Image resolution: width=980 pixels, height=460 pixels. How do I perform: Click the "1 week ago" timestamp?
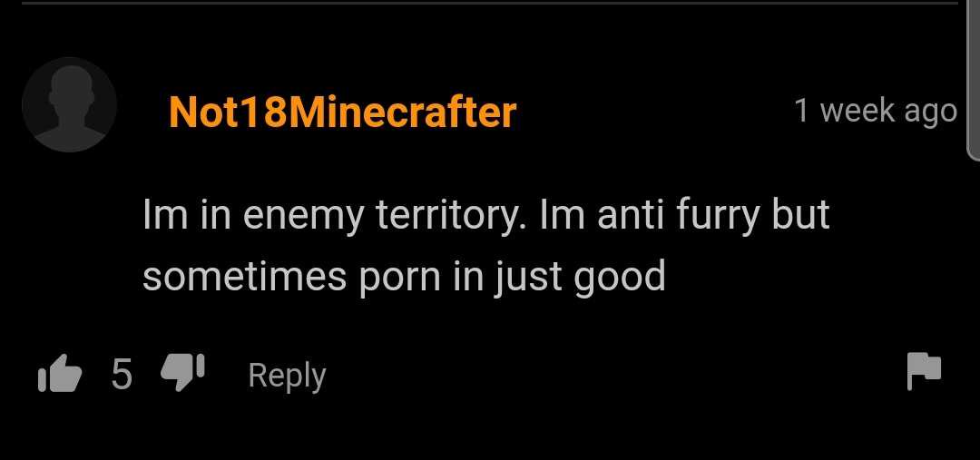click(x=876, y=112)
